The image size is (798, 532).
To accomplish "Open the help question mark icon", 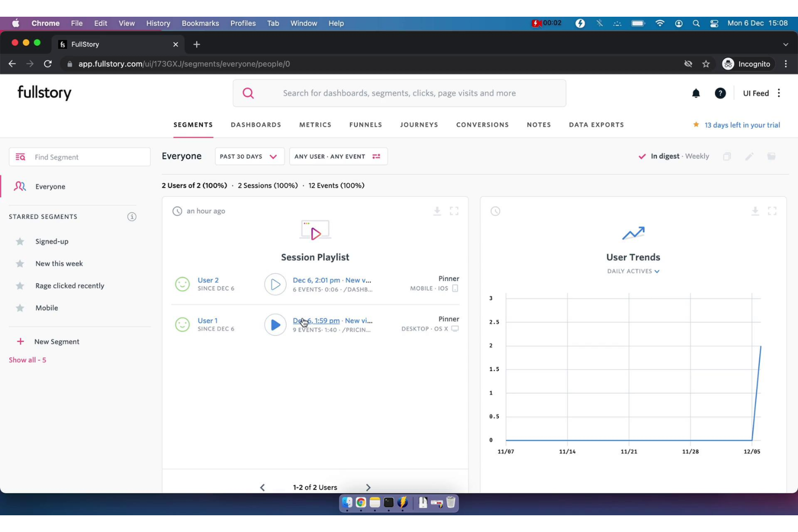I will (x=720, y=93).
